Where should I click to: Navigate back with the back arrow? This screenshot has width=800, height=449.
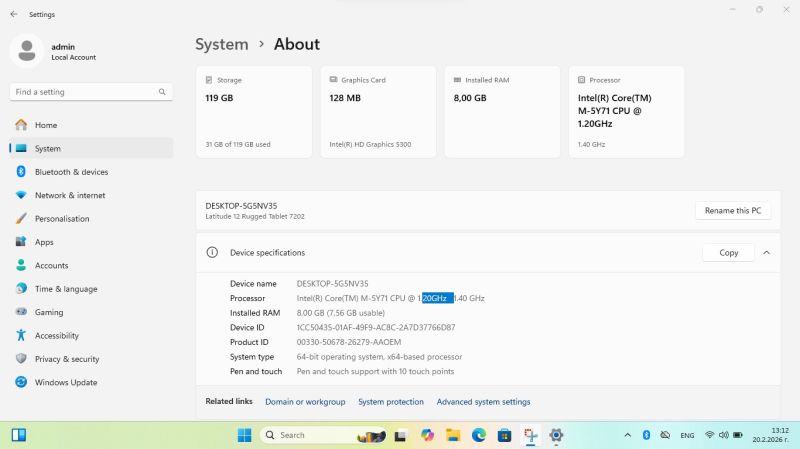pyautogui.click(x=13, y=15)
